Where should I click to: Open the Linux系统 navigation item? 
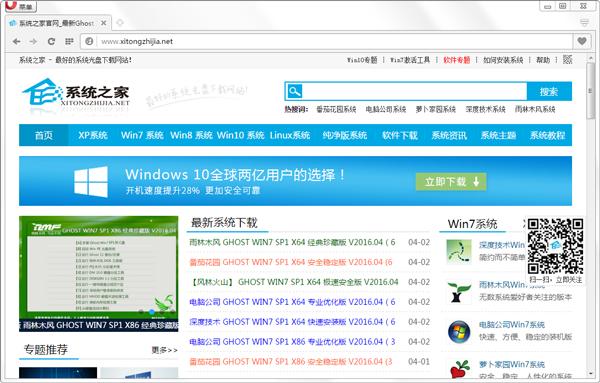[290, 135]
